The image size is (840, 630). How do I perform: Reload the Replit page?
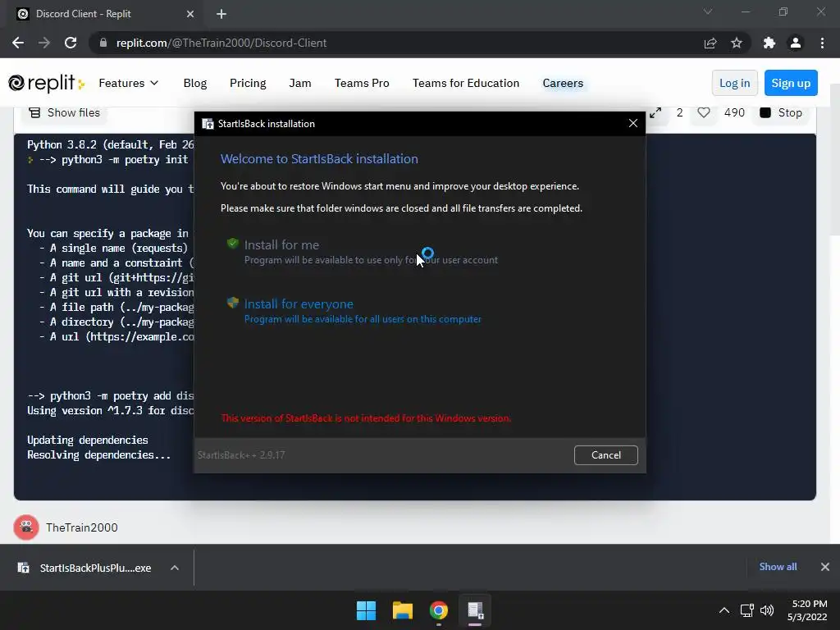71,43
